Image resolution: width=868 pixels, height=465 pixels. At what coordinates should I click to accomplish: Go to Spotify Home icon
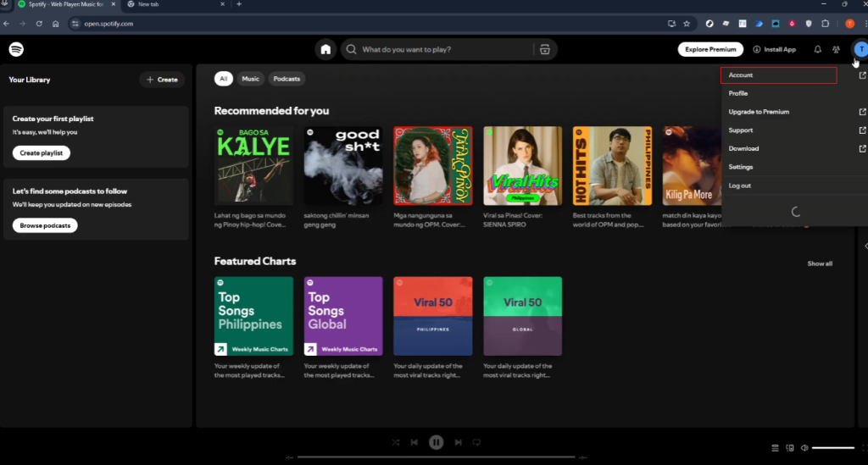tap(325, 49)
